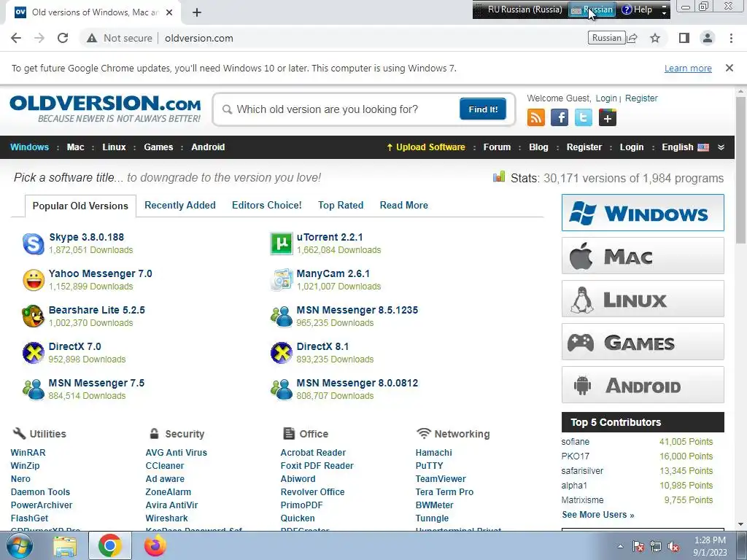Image resolution: width=747 pixels, height=560 pixels.
Task: Open the Android menu item
Action: [208, 147]
